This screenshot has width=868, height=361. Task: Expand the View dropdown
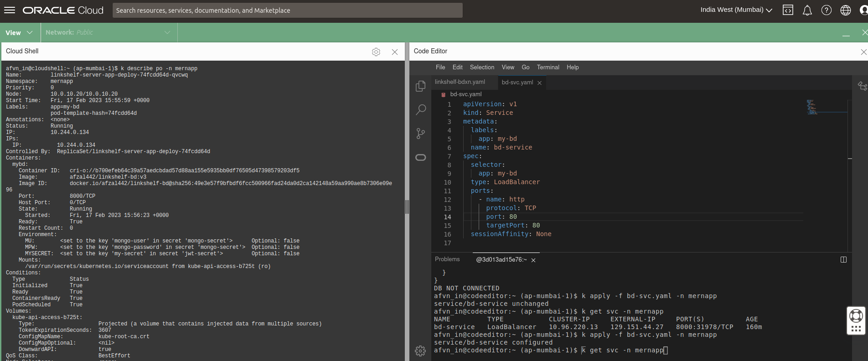(19, 33)
